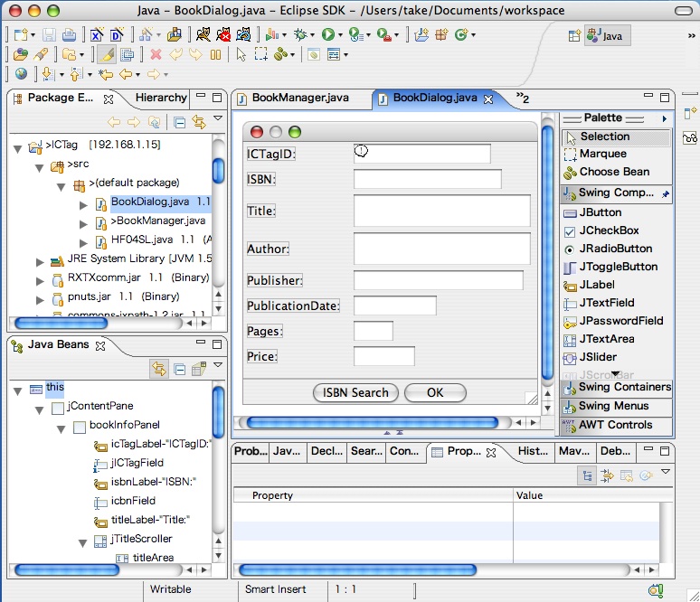This screenshot has width=700, height=602.
Task: Choose JTextArea from Swing components palette
Action: pyautogui.click(x=606, y=339)
